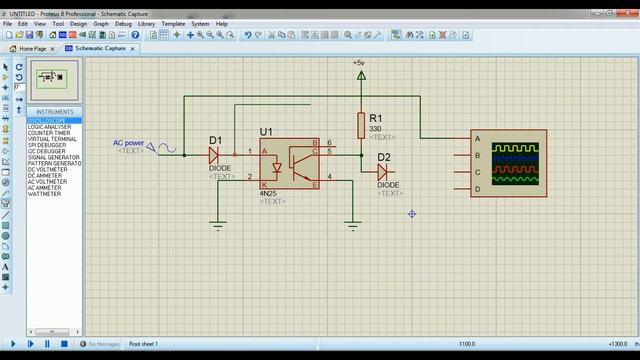Image resolution: width=640 pixels, height=360 pixels.
Task: Start the simulation with Play button
Action: 13,344
